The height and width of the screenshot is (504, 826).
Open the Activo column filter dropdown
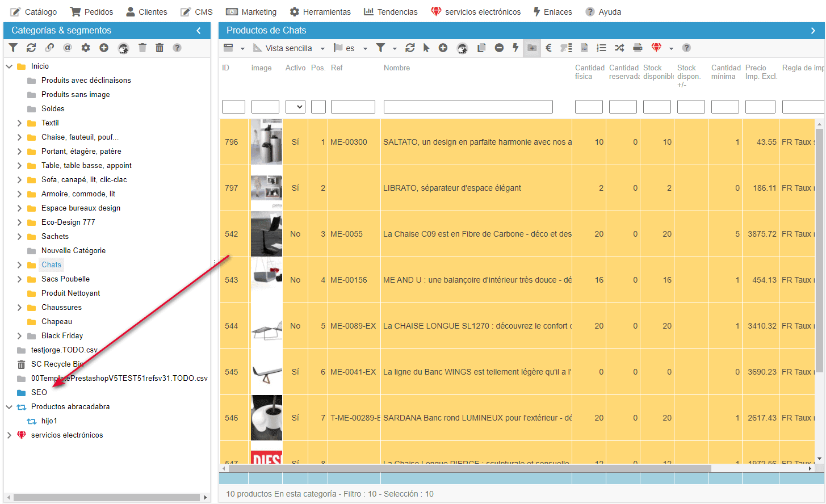pos(295,107)
